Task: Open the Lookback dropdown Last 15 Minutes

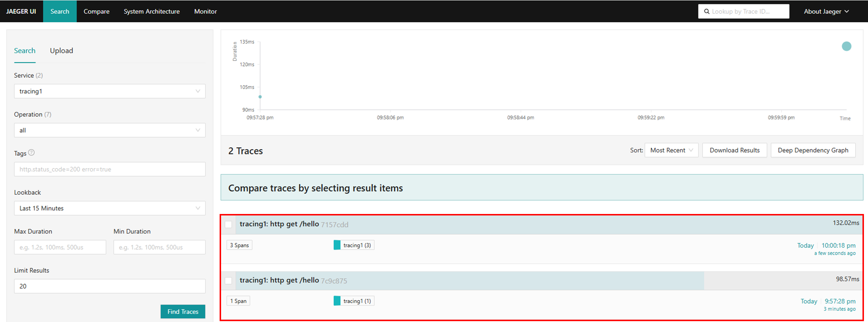Action: (110, 208)
